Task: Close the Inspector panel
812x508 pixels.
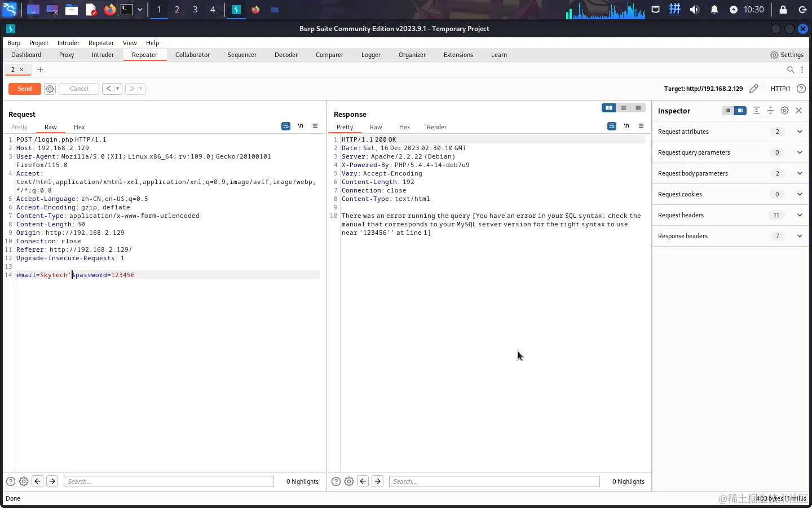Action: coord(799,111)
